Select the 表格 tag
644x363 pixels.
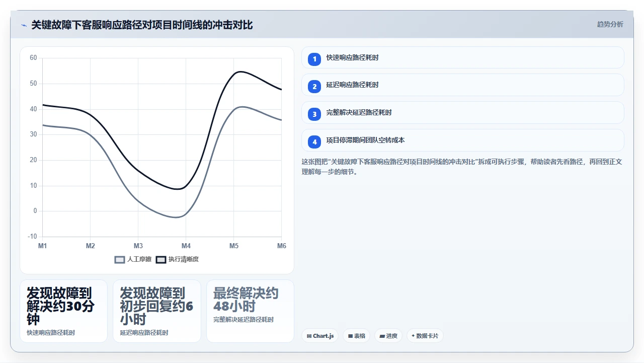point(357,336)
